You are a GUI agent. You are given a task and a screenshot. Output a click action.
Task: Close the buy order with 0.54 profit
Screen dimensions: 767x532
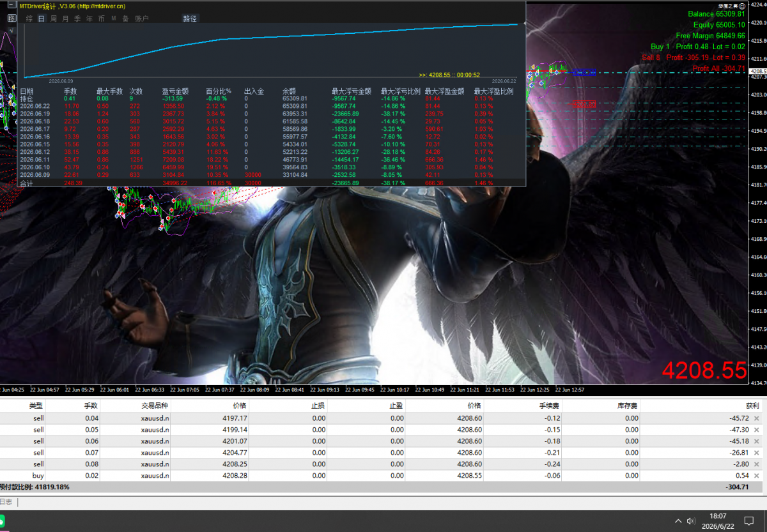757,476
